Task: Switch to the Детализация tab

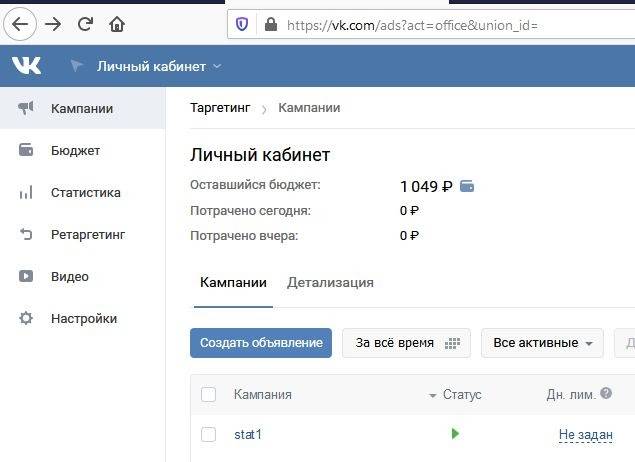Action: (x=330, y=283)
